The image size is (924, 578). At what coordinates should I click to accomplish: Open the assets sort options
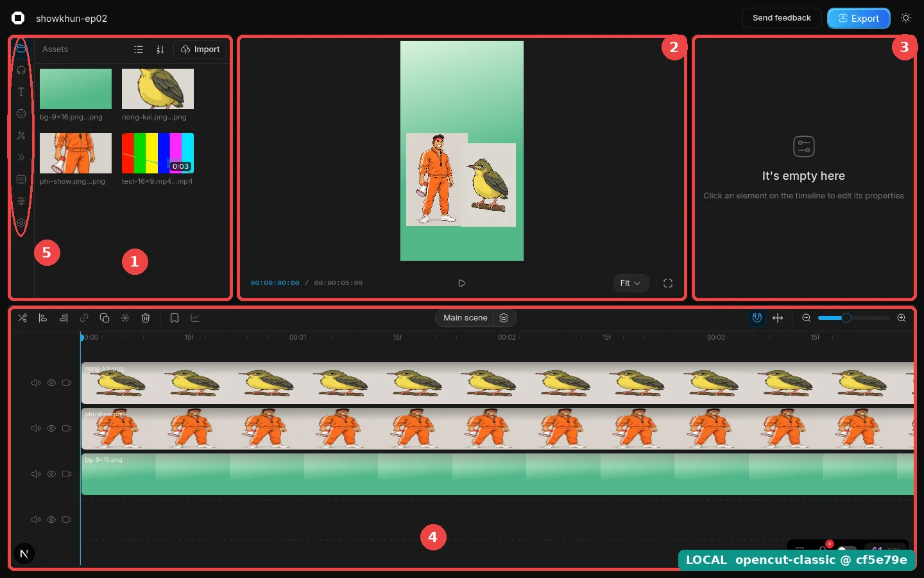(x=160, y=49)
